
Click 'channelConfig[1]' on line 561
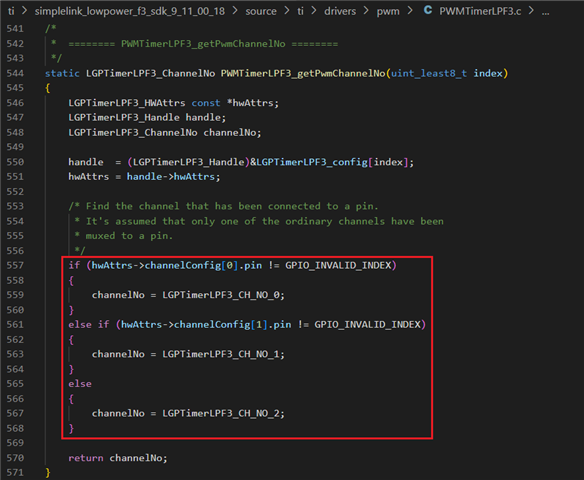(221, 324)
